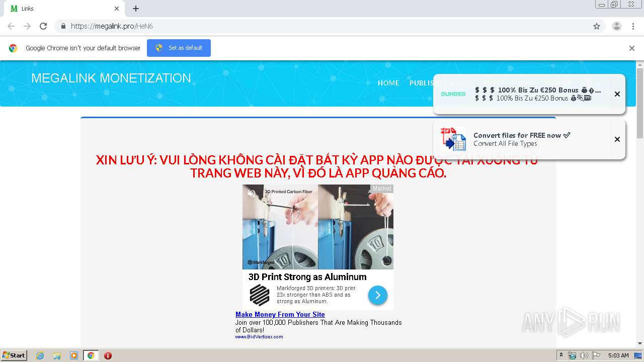Close the Links tab
Image resolution: width=644 pixels, height=362 pixels.
pos(117,9)
